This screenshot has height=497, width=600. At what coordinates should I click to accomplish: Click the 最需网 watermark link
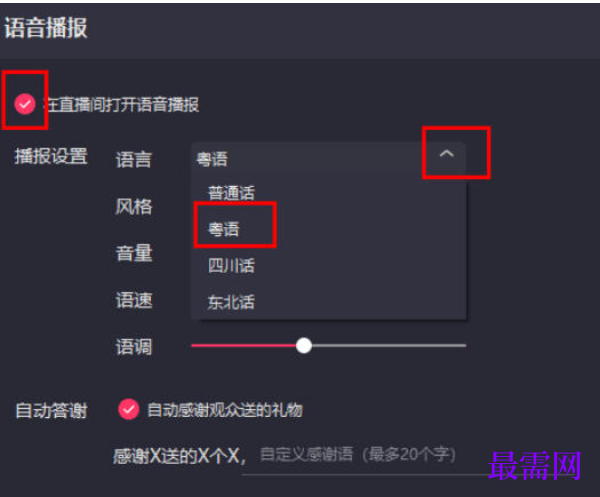pos(535,466)
